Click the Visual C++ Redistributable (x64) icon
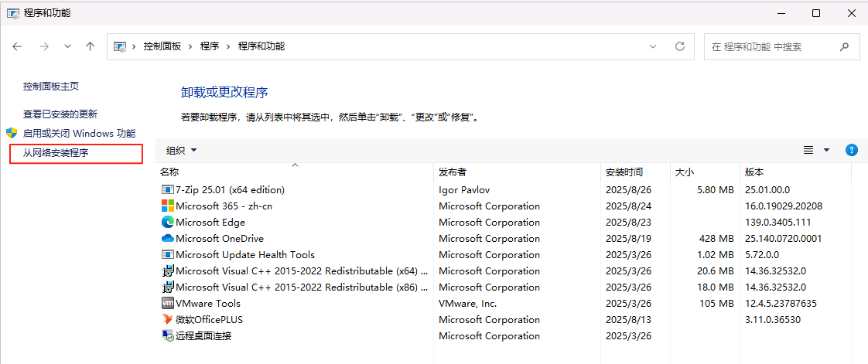The image size is (868, 364). point(167,271)
